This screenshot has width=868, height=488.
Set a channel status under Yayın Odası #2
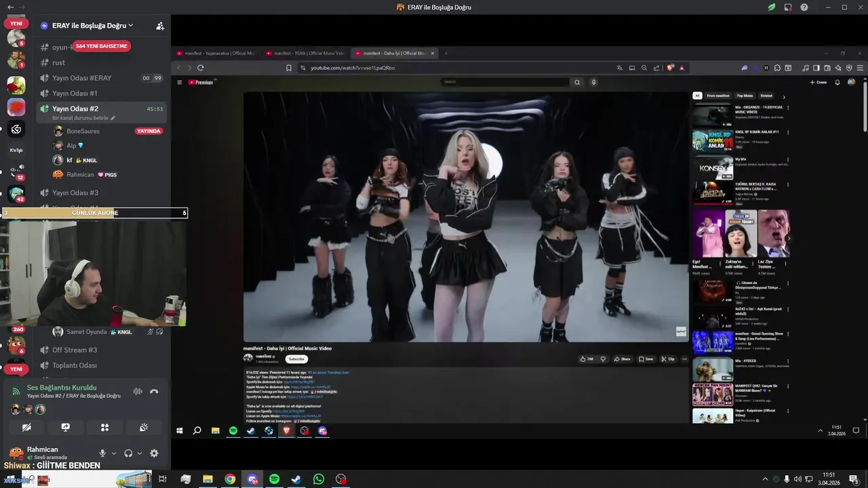tap(84, 118)
